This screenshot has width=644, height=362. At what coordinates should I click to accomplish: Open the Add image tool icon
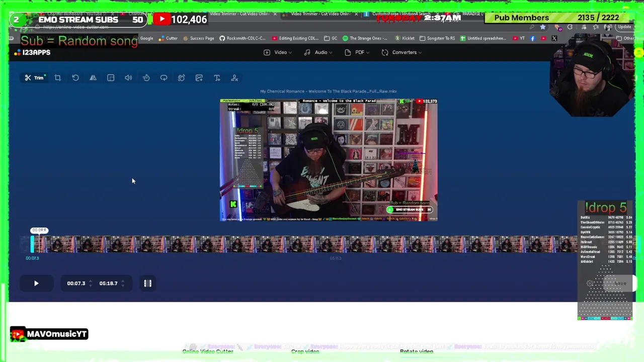(x=199, y=78)
